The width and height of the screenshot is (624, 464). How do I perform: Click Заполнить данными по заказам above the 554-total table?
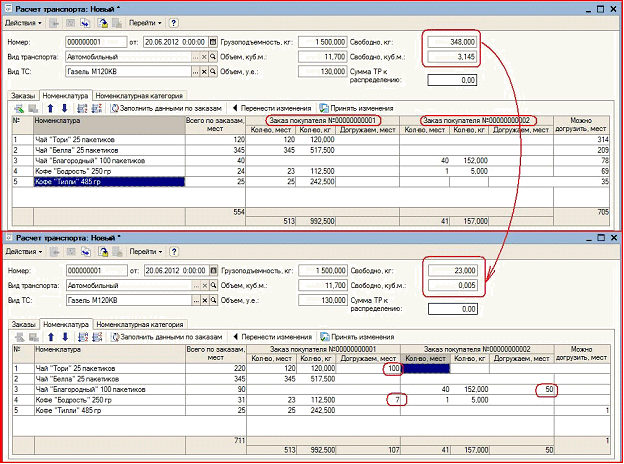[x=166, y=108]
